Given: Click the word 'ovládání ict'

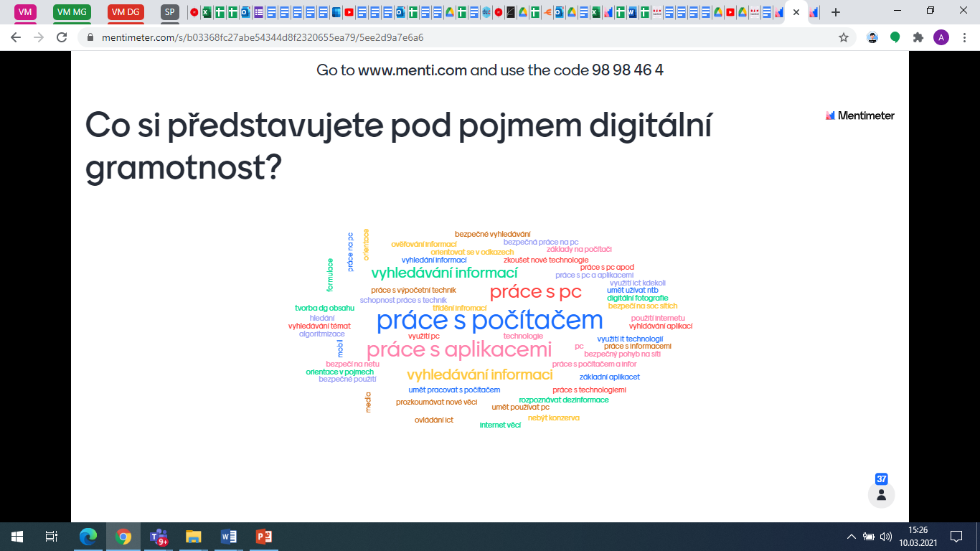Looking at the screenshot, I should click(433, 420).
